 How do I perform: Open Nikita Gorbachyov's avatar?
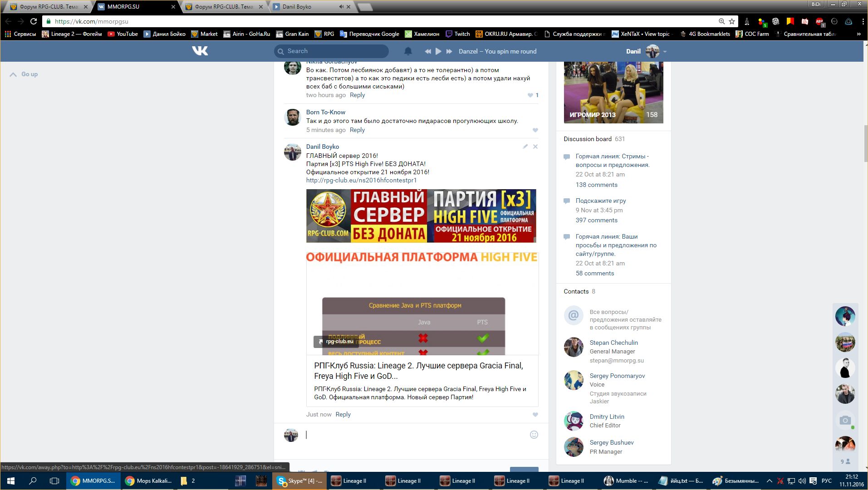(x=293, y=68)
